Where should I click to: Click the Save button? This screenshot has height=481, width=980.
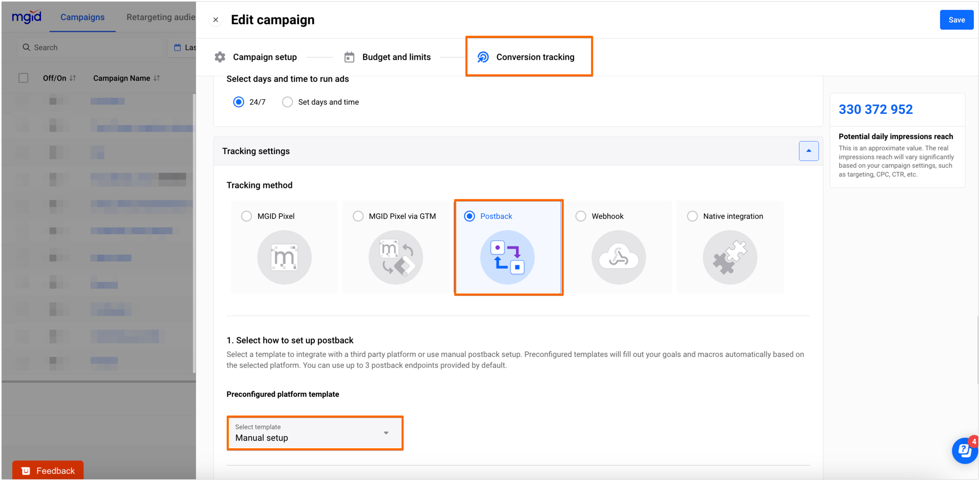(x=956, y=19)
